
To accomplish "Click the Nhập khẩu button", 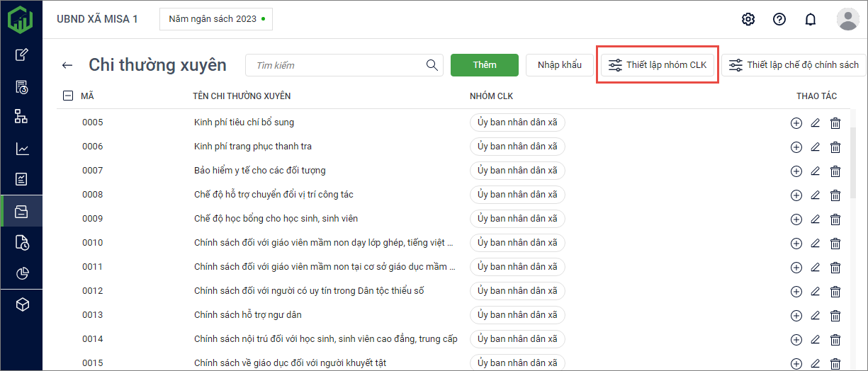I will 559,65.
